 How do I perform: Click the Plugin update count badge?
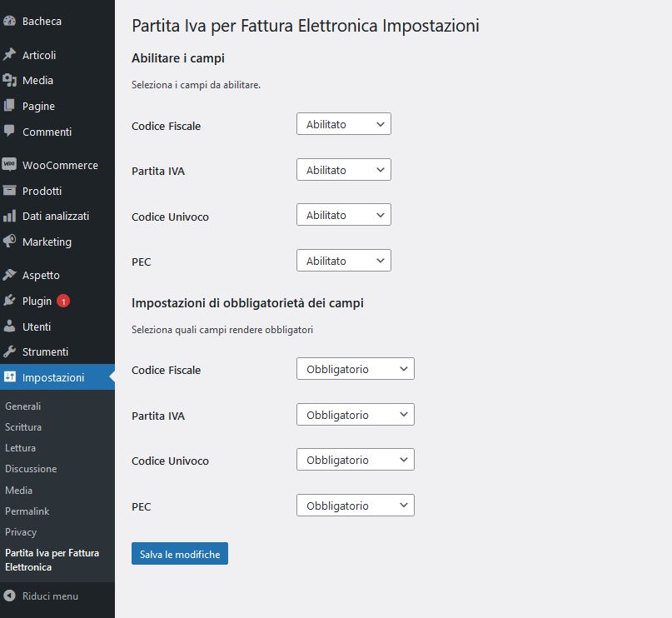point(63,301)
